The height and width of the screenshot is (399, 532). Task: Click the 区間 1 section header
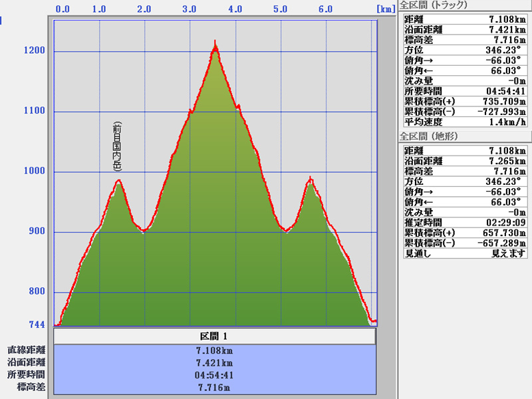pyautogui.click(x=215, y=336)
